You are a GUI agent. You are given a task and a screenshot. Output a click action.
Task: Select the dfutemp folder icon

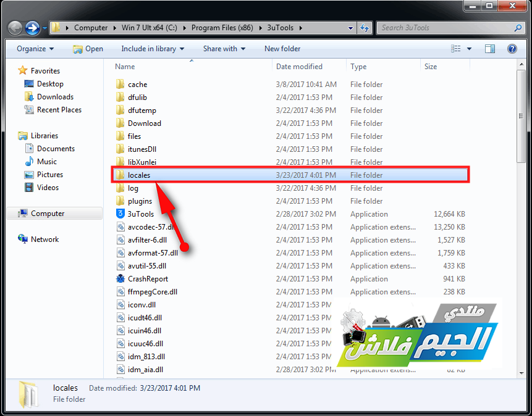point(120,110)
